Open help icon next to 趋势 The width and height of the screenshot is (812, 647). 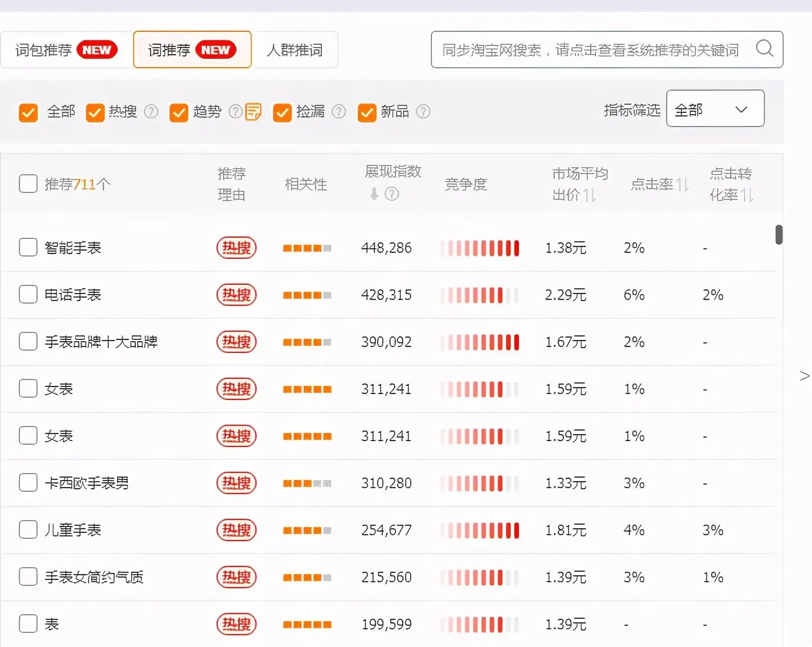click(235, 111)
